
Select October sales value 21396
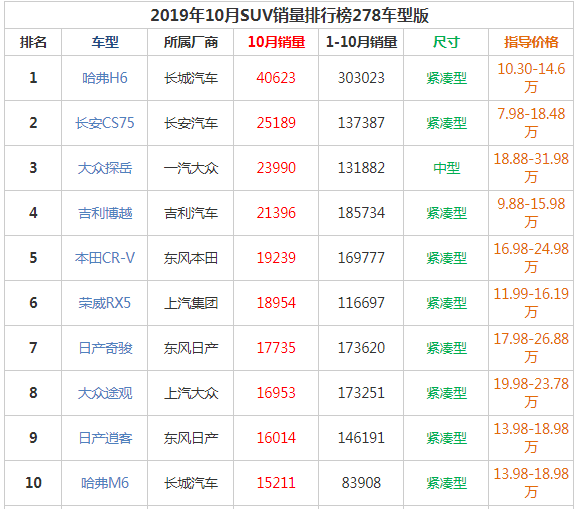pyautogui.click(x=276, y=213)
